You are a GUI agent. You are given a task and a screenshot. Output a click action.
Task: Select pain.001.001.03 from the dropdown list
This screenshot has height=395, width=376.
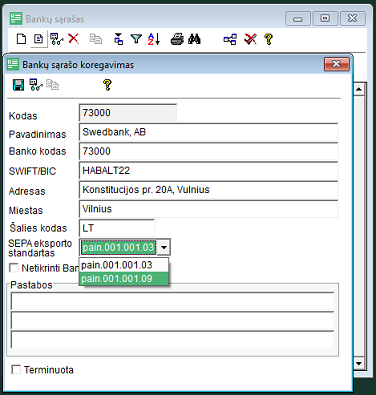coord(124,265)
